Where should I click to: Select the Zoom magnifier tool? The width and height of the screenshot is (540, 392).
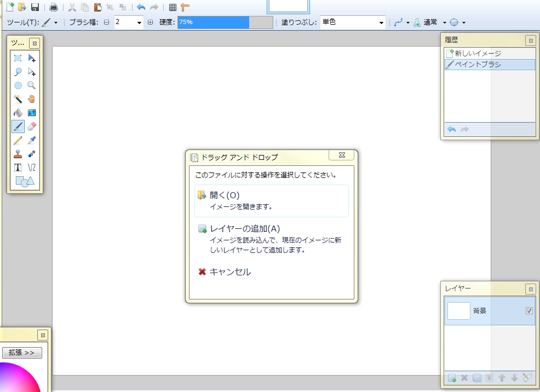tap(32, 85)
